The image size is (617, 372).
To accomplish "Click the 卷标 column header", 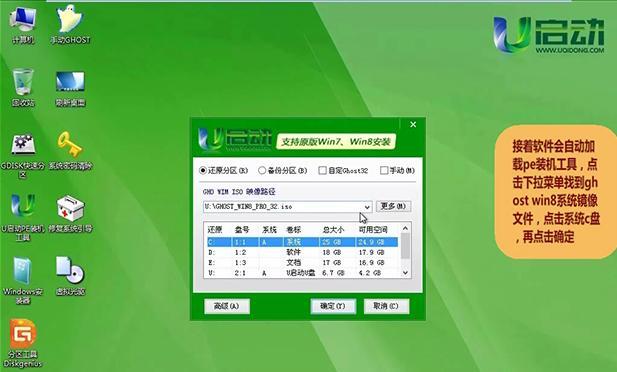I will point(293,229).
